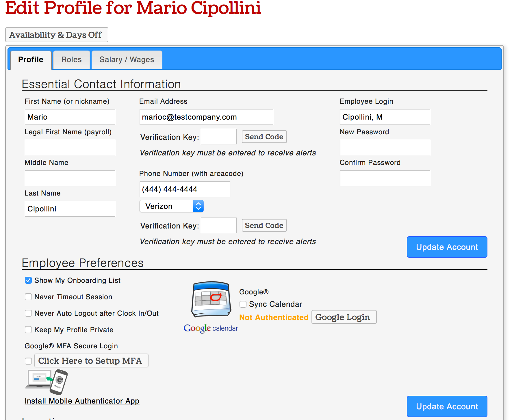The height and width of the screenshot is (420, 512).
Task: Click the Google Login button
Action: click(x=344, y=317)
